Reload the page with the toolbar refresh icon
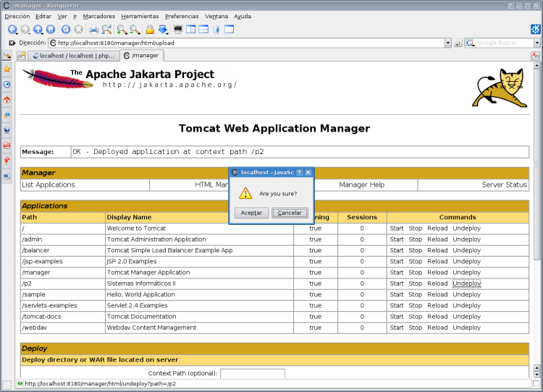 tap(64, 30)
